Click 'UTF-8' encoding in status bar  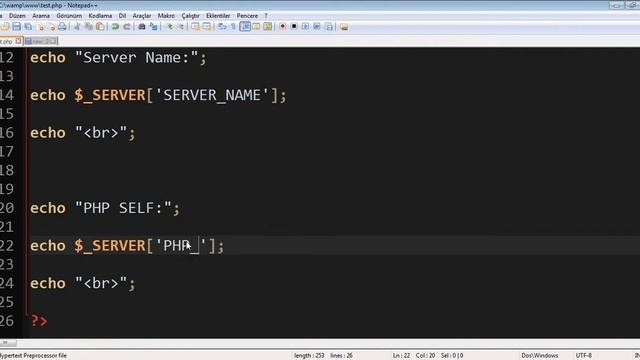(x=584, y=356)
